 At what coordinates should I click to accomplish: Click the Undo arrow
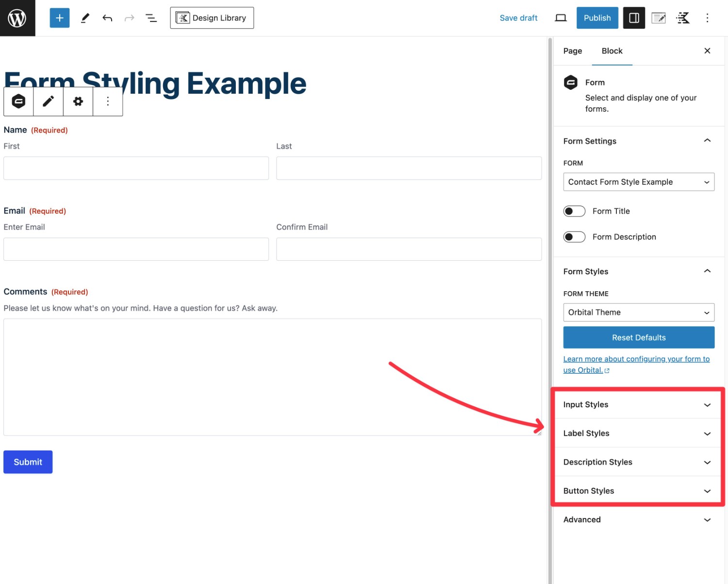[x=107, y=18]
